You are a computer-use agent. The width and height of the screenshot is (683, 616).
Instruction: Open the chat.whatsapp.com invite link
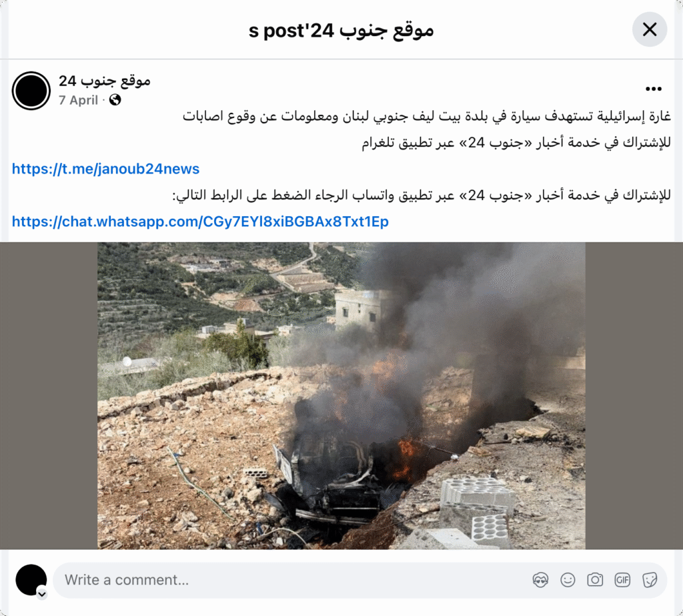(x=200, y=222)
